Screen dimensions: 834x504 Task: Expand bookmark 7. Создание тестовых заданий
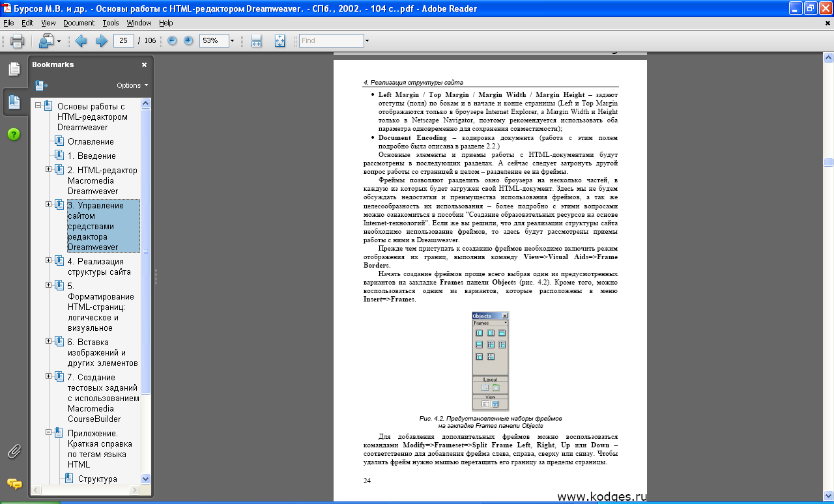point(49,376)
